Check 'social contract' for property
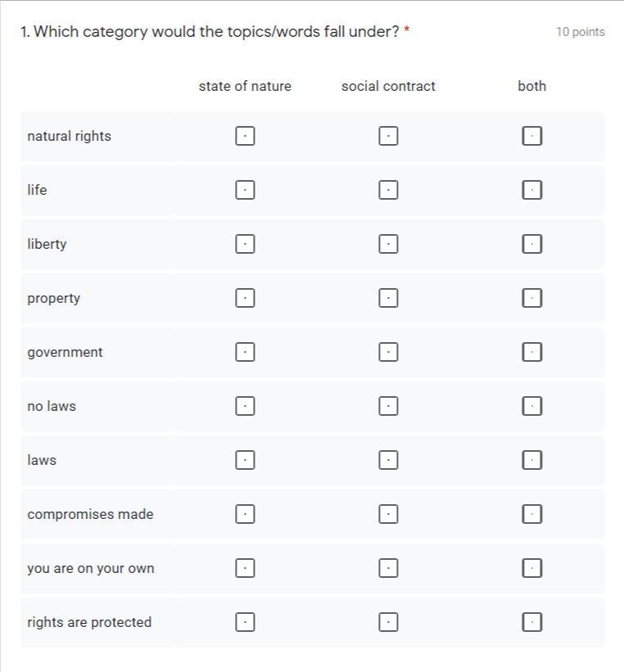This screenshot has height=672, width=624. pyautogui.click(x=388, y=298)
